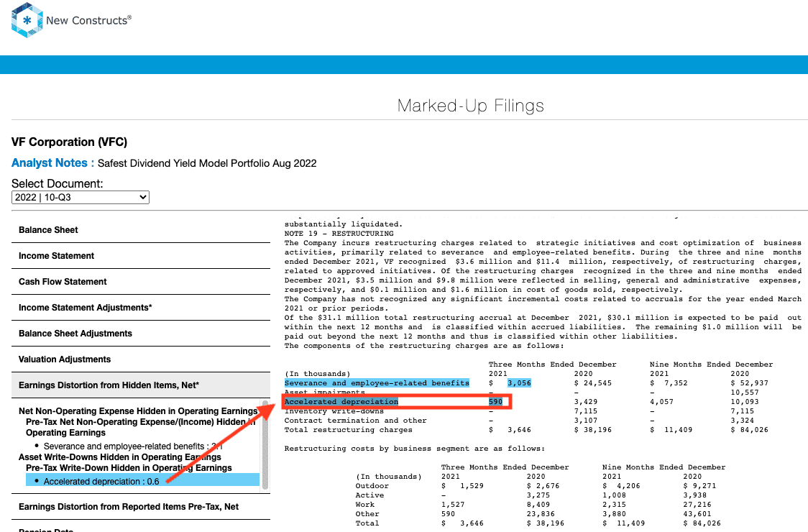The image size is (808, 532).
Task: Select Accelerated depreciation : 0.6 item
Action: [x=143, y=482]
